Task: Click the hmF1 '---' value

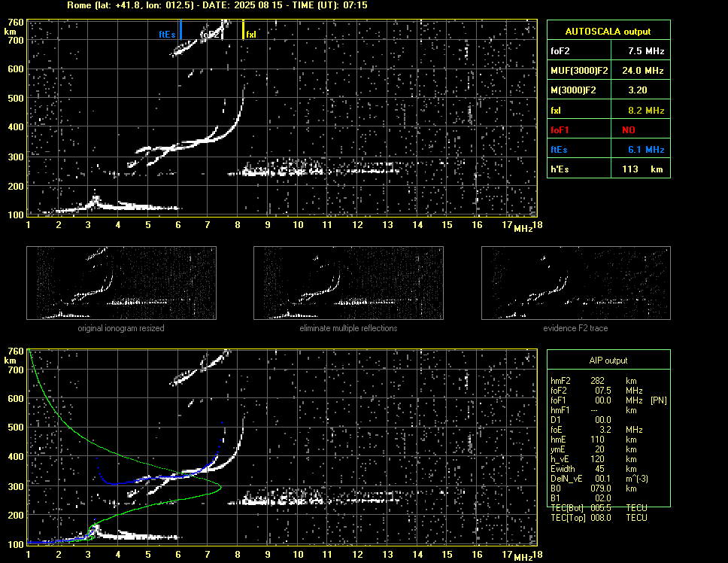Action: tap(594, 410)
